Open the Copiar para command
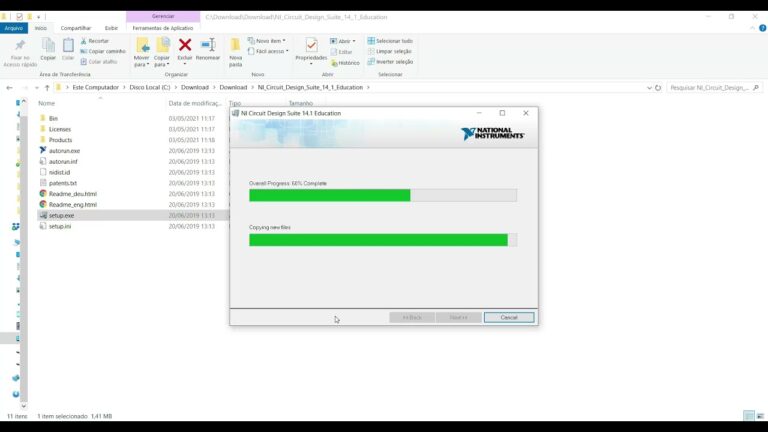The height and width of the screenshot is (432, 768). click(x=162, y=52)
